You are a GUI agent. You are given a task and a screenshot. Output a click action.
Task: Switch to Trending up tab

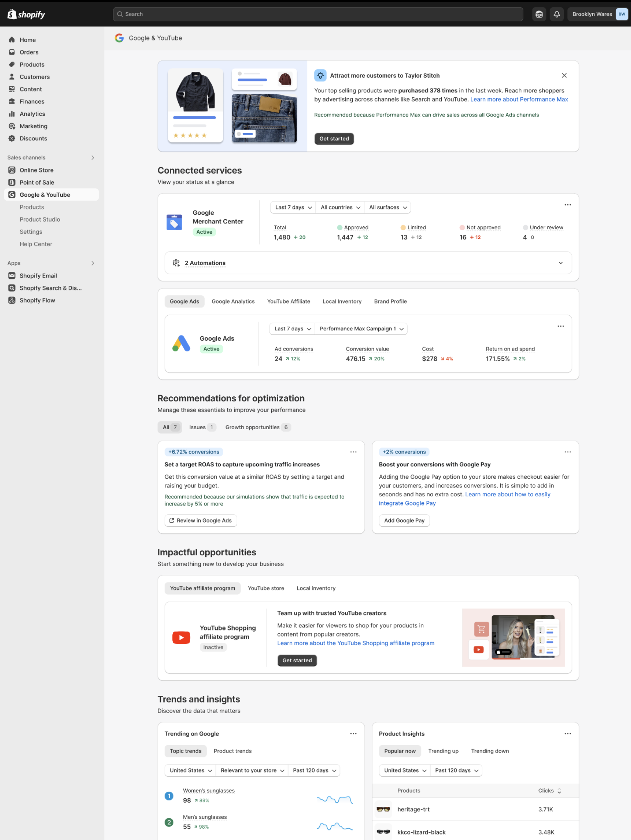point(443,751)
